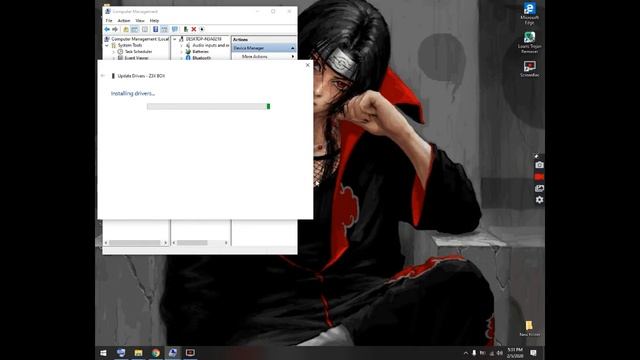Click the back arrow in Update Drivers dialog
The height and width of the screenshot is (360, 640).
[103, 76]
